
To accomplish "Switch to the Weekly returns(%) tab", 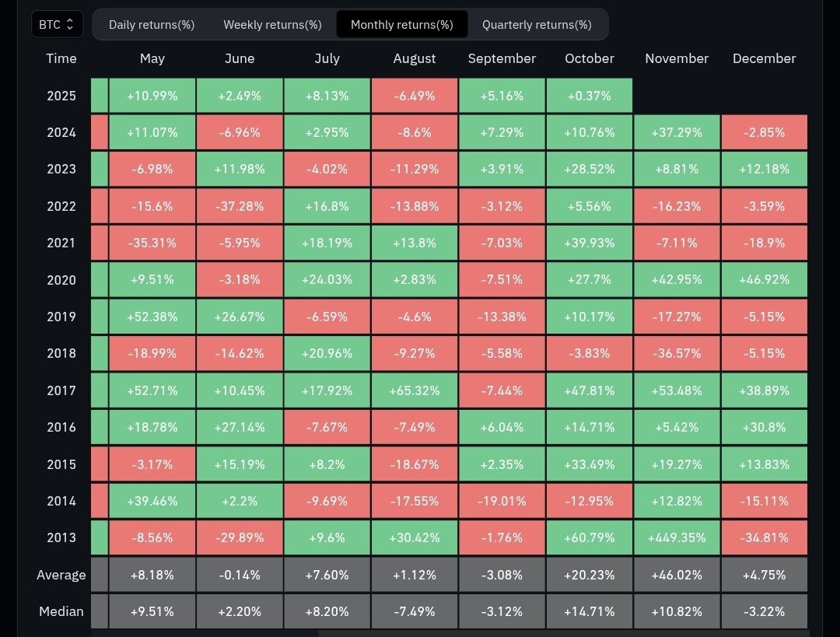I will click(x=272, y=24).
